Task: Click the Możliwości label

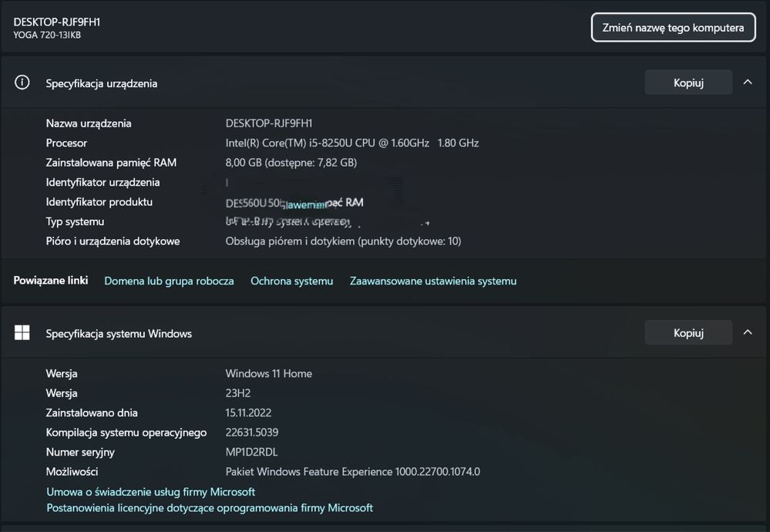Action: click(72, 472)
